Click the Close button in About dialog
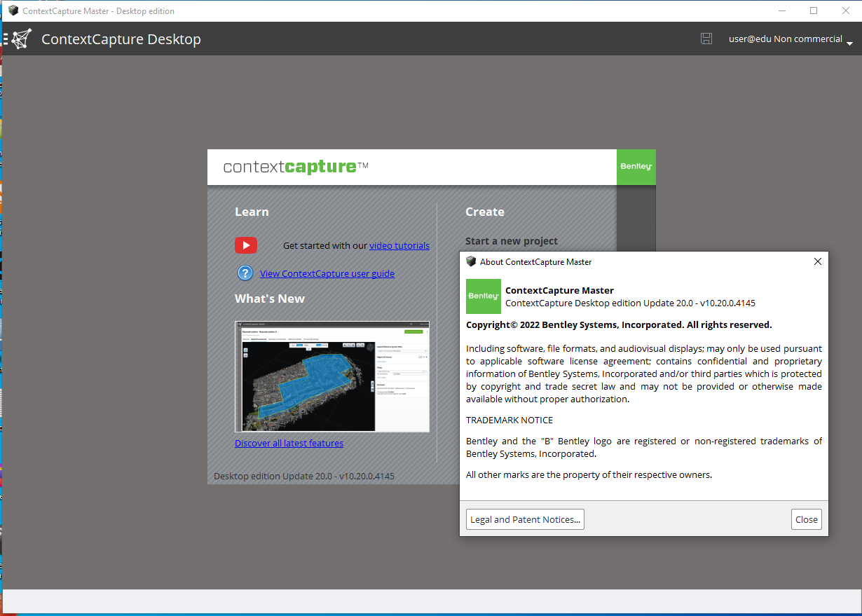Image resolution: width=862 pixels, height=616 pixels. 807,519
